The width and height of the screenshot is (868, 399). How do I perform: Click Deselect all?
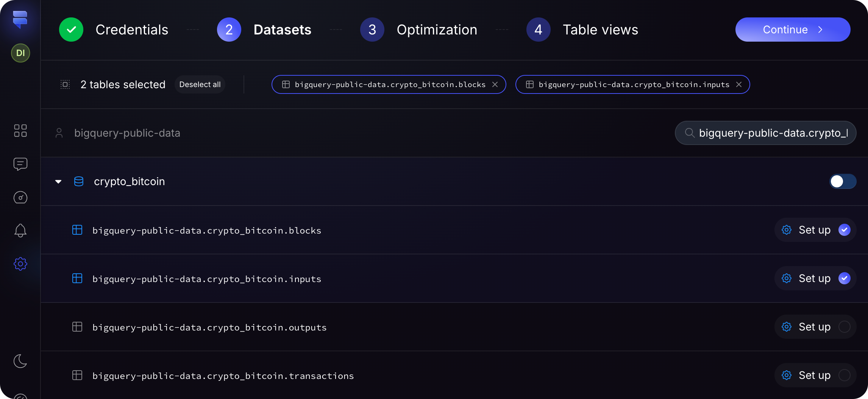click(x=200, y=84)
